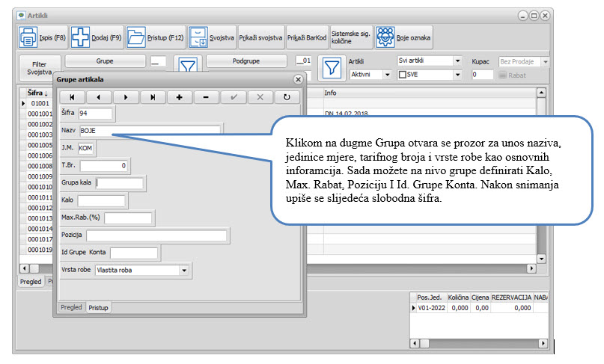This screenshot has height=364, width=604.
Task: Click funnel filter icon beside Grupe button
Action: pos(188,64)
